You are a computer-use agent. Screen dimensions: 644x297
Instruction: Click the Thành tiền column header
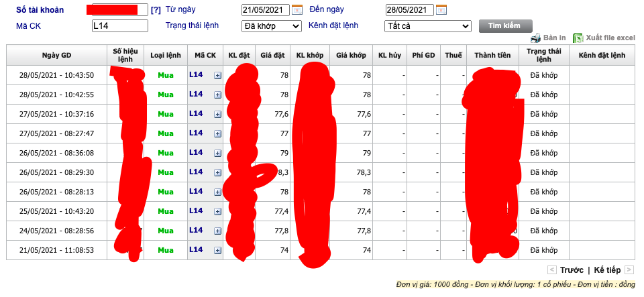click(x=492, y=55)
